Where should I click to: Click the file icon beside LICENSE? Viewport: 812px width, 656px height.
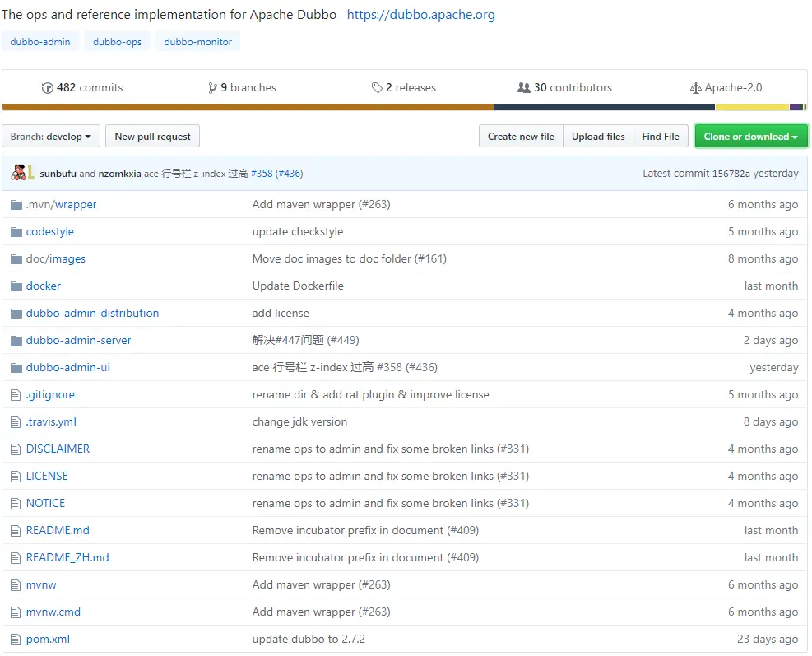[x=16, y=477]
